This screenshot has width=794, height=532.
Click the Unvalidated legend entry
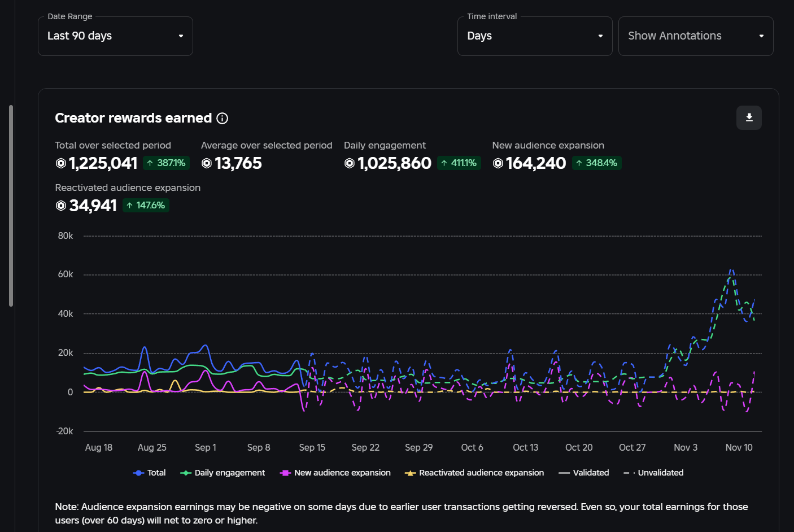(653, 473)
